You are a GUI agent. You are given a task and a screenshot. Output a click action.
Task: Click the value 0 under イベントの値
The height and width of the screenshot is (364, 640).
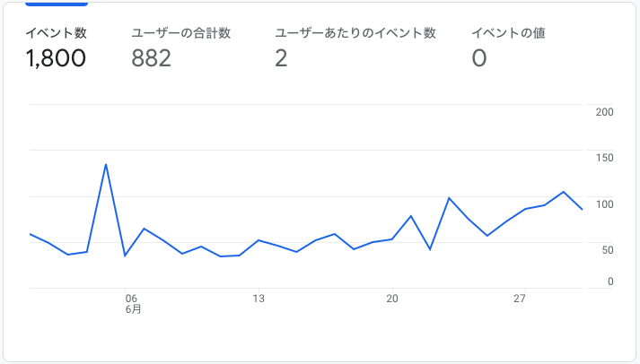coord(479,58)
